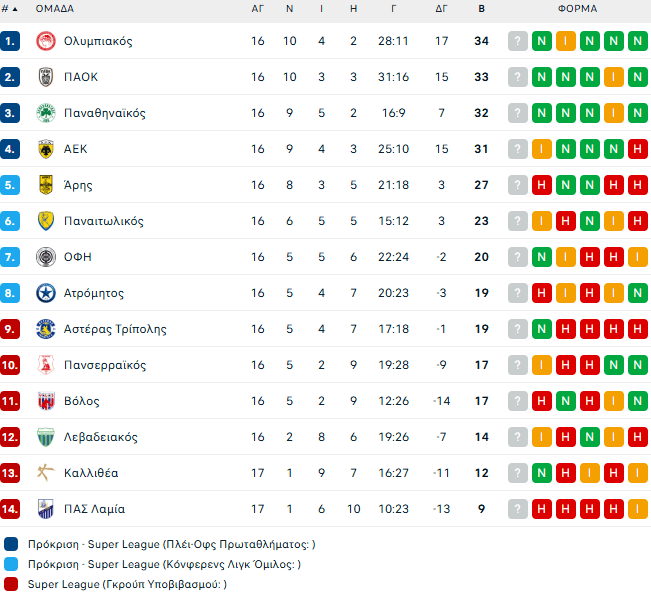Click ΠΑΟΚ's orange draw form badge
Image resolution: width=651 pixels, height=595 pixels.
613,77
